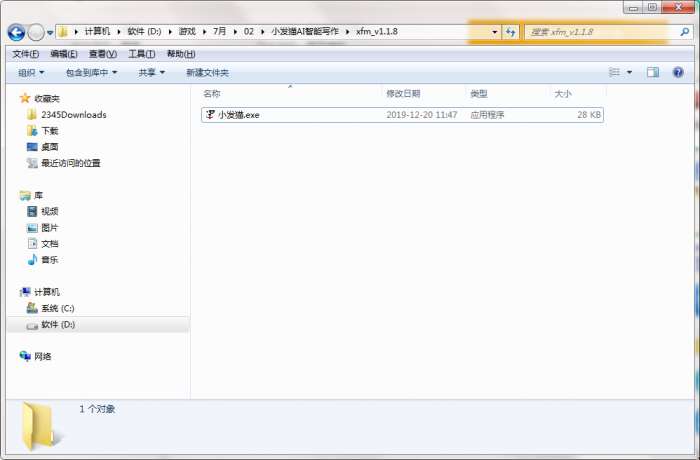The image size is (700, 460).
Task: Click the 应用程序 type cell
Action: [487, 115]
